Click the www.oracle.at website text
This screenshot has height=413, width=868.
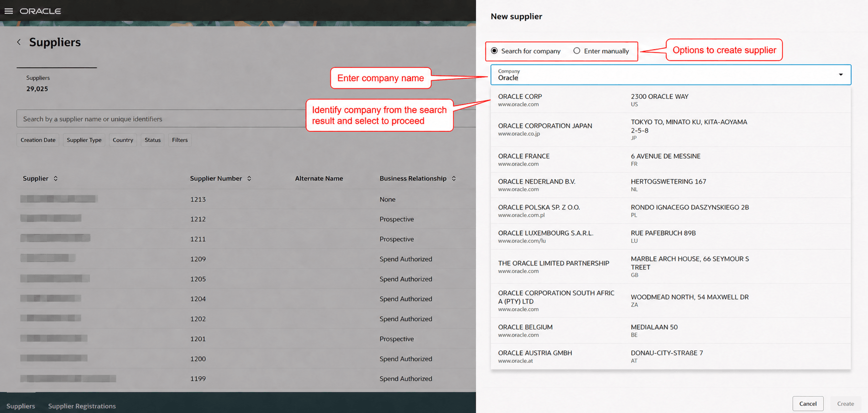[515, 360]
